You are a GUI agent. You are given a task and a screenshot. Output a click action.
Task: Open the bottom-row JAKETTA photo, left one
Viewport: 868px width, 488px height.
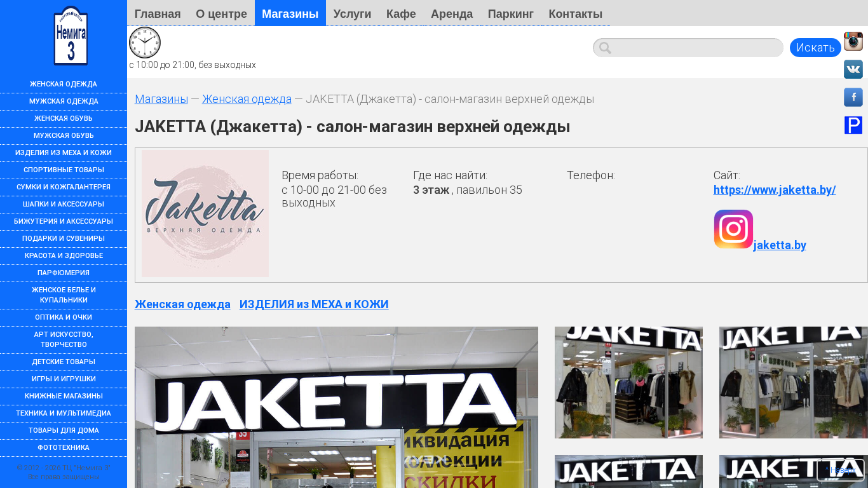(628, 471)
